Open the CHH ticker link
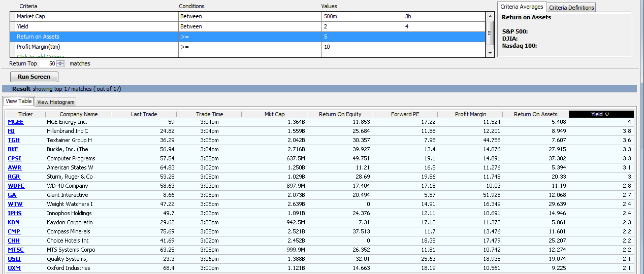The width and height of the screenshot is (644, 274). point(14,241)
